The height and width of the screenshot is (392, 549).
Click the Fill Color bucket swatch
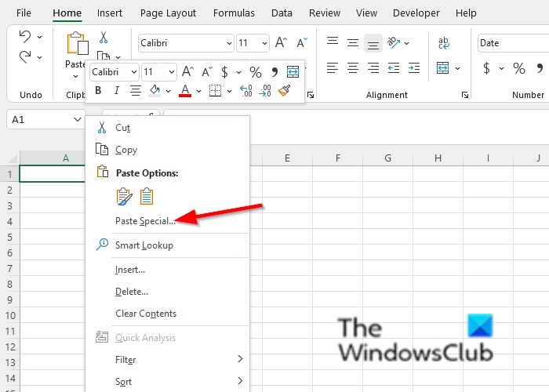pos(155,91)
